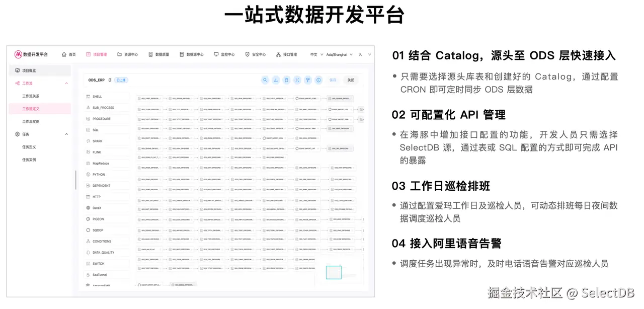Viewport: 644px width, 309px height.
Task: Select the SHELL task type icon
Action: point(89,96)
